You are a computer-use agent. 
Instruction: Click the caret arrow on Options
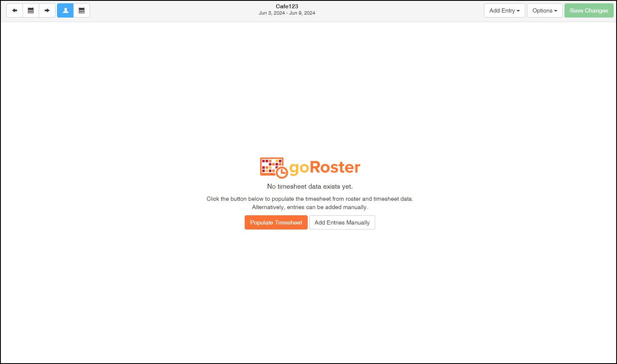point(556,11)
